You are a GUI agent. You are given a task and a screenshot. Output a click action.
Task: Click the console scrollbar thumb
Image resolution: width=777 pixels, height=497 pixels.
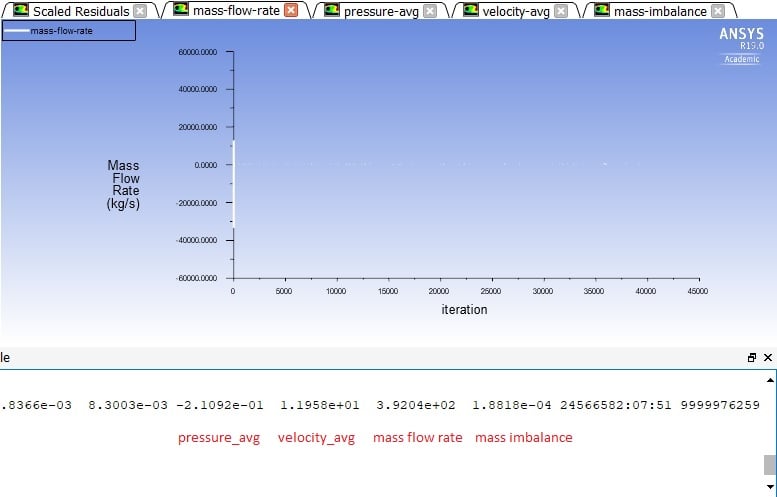[770, 465]
